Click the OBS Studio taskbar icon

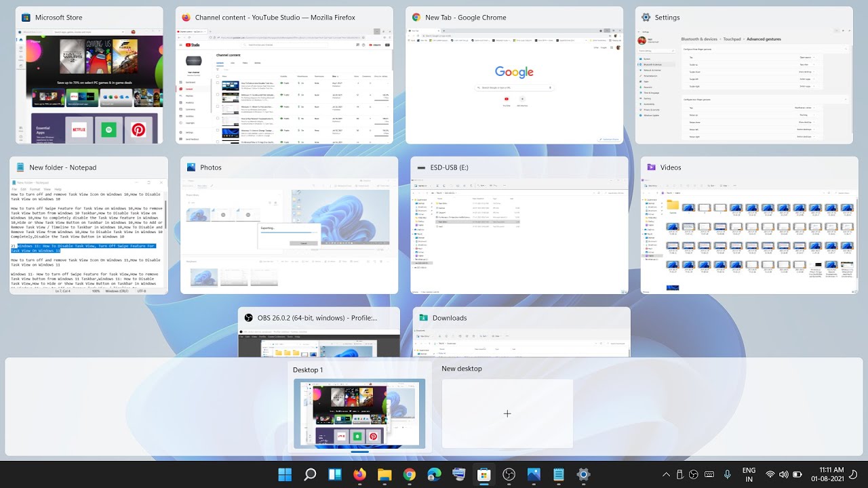[509, 474]
